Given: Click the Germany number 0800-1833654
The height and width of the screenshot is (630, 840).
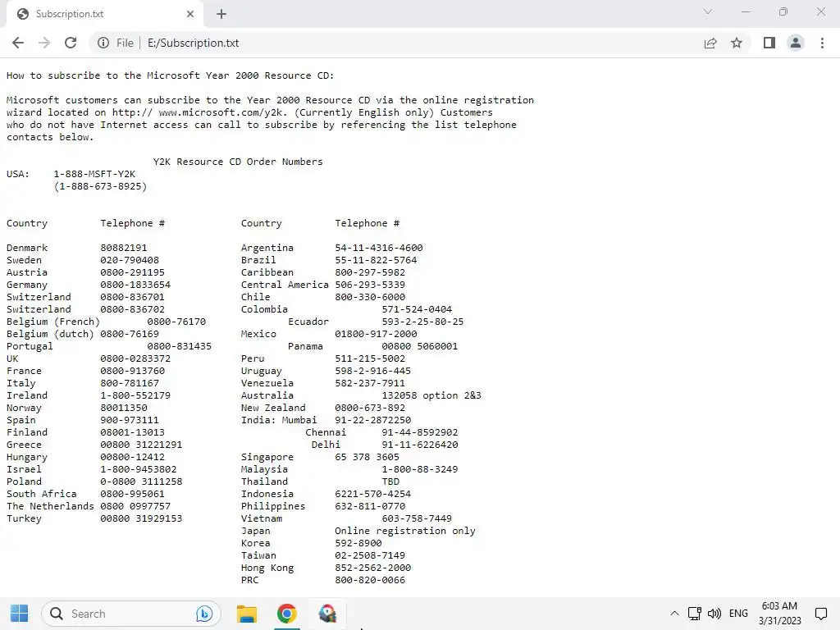Looking at the screenshot, I should point(135,285).
